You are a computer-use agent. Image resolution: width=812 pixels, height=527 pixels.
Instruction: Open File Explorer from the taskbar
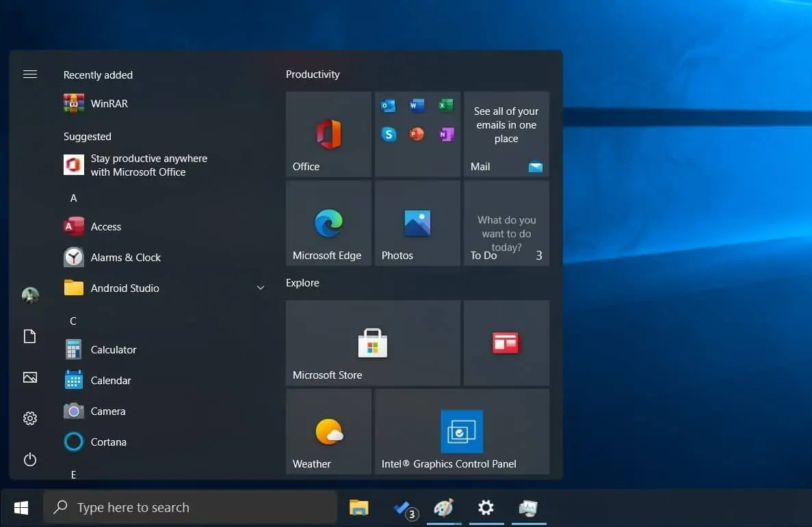point(359,507)
